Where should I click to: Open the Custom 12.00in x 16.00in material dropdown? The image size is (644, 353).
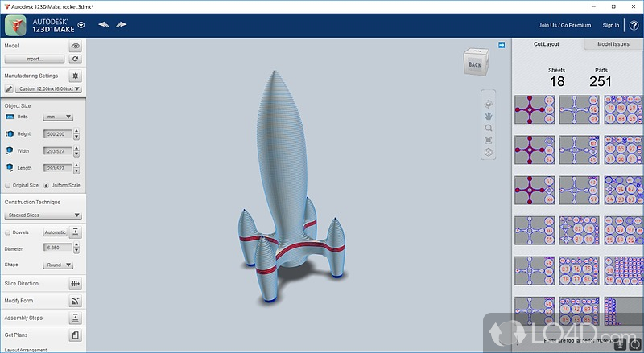click(48, 88)
